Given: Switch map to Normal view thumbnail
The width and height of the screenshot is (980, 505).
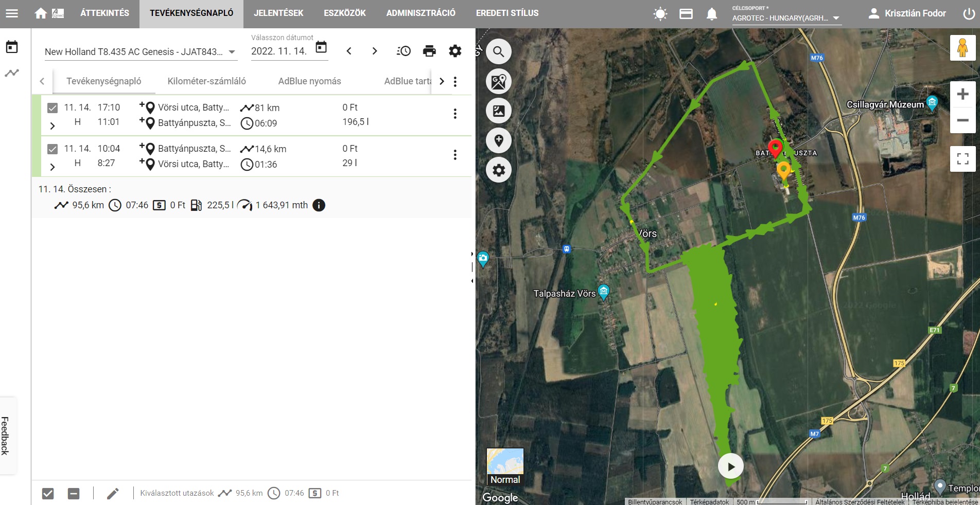Looking at the screenshot, I should point(505,466).
